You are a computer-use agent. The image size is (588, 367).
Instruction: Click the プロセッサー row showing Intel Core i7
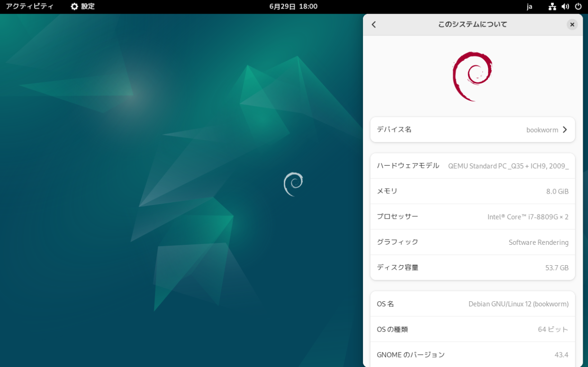click(x=472, y=216)
